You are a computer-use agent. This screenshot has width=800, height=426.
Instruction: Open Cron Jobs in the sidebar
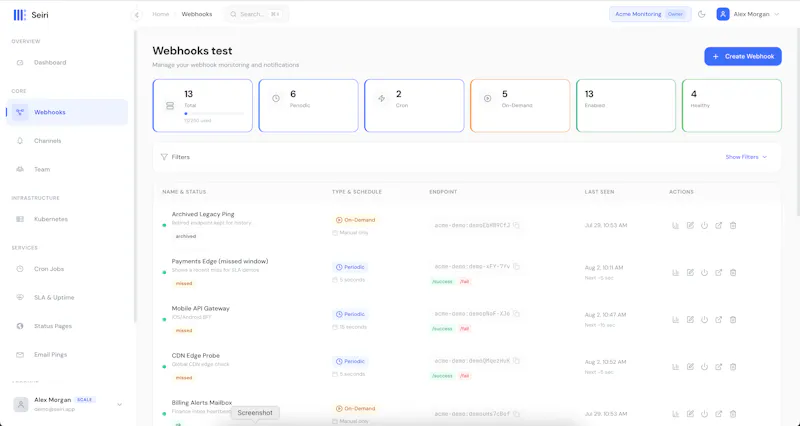[x=49, y=269]
